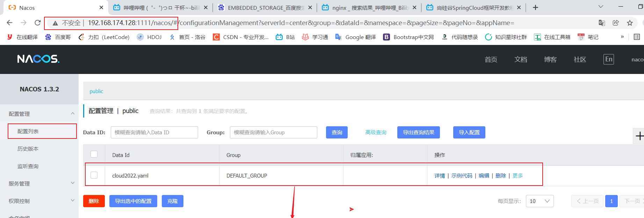Add new configuration with plus button

(639, 136)
